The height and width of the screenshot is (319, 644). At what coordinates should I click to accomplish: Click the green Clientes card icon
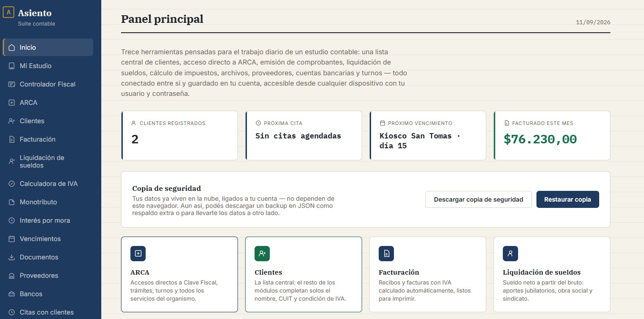tap(262, 254)
